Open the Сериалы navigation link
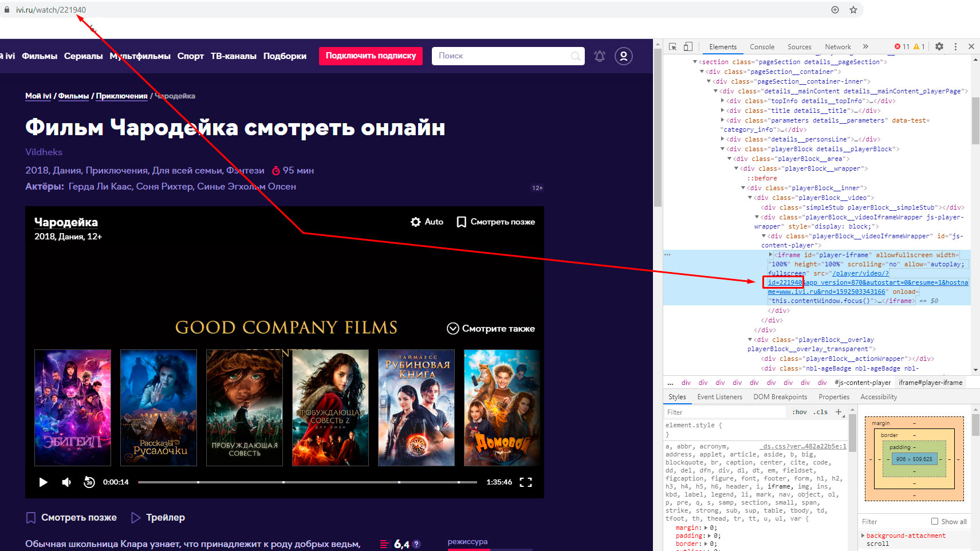 [83, 56]
